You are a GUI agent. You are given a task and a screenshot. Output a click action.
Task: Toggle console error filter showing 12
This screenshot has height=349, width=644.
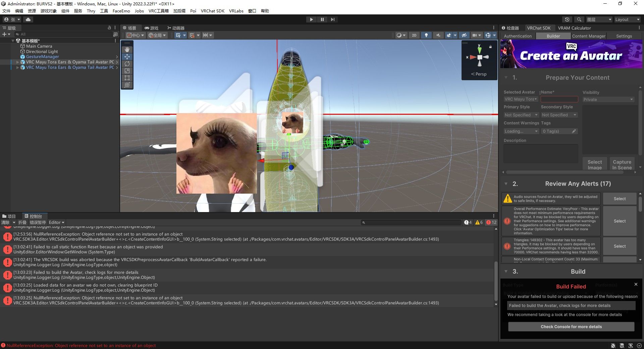tap(491, 222)
